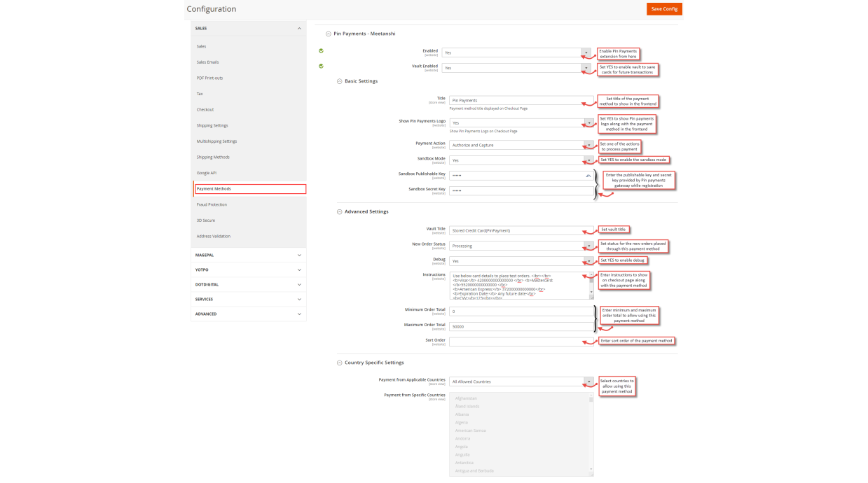868x483 pixels.
Task: Collapse the Basic Settings group icon
Action: point(339,81)
